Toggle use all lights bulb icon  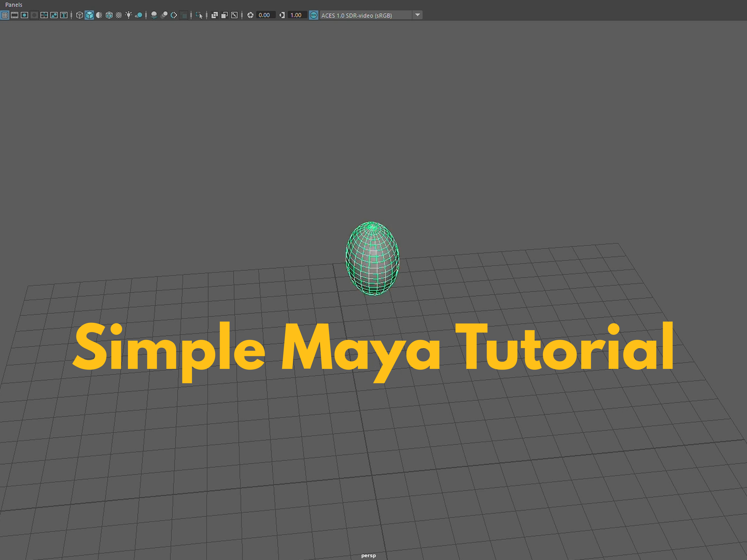click(129, 15)
